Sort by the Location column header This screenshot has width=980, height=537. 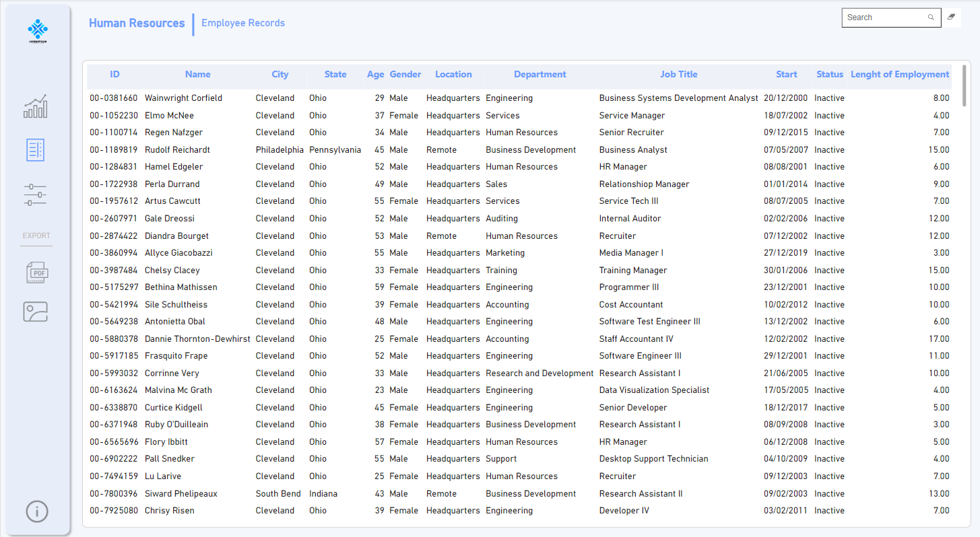[453, 75]
